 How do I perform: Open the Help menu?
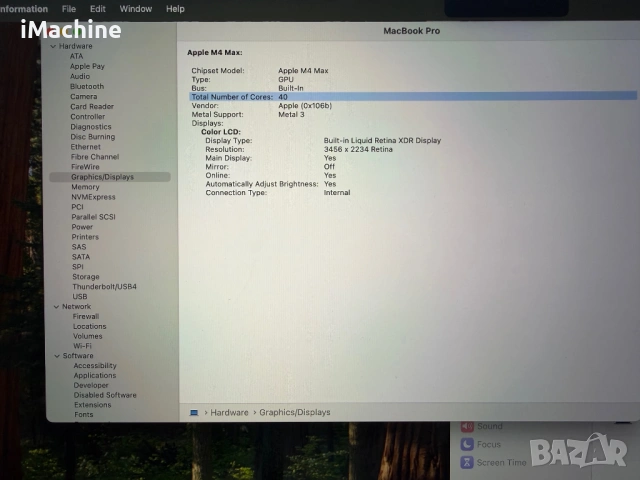click(x=175, y=9)
